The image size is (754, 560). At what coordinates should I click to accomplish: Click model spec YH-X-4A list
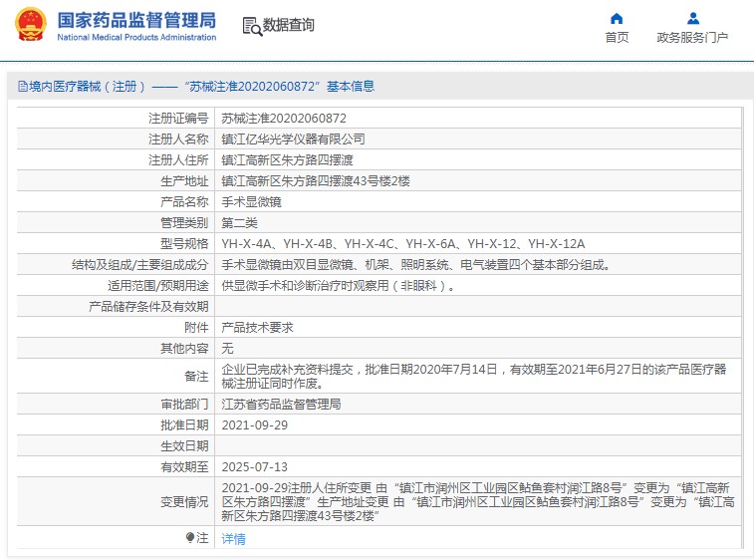click(403, 244)
